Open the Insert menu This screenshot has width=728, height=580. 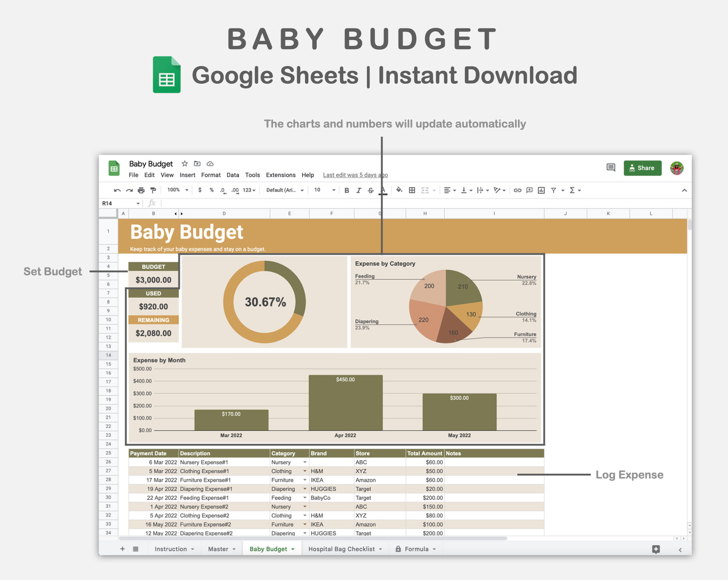pos(187,175)
